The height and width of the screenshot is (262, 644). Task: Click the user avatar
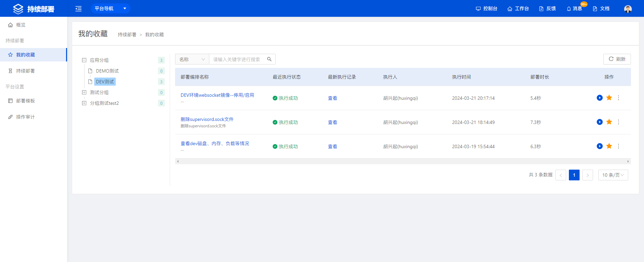point(628,9)
